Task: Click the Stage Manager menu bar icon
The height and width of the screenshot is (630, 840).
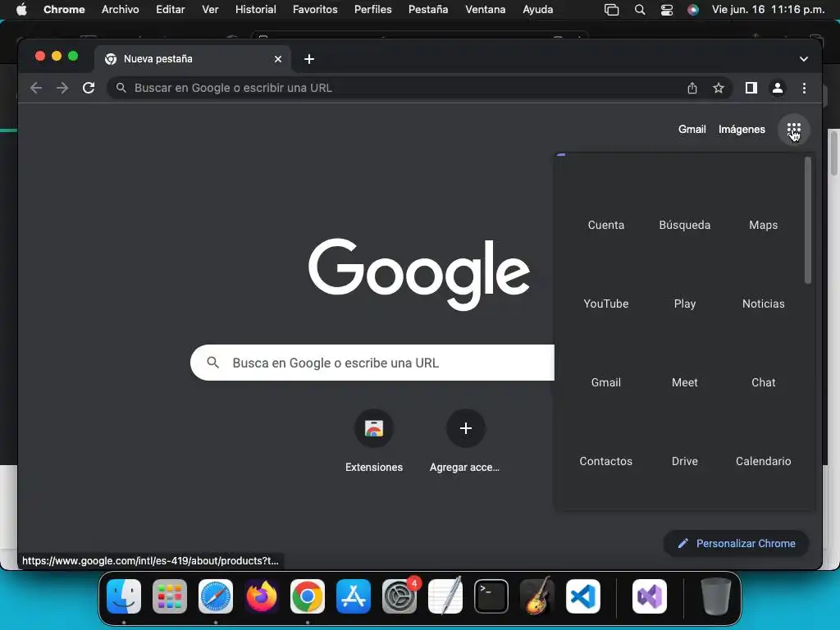Action: click(611, 9)
